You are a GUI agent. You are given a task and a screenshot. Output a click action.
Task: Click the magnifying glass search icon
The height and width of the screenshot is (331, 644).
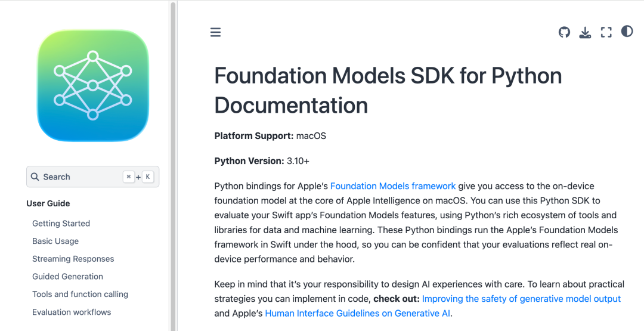(35, 177)
